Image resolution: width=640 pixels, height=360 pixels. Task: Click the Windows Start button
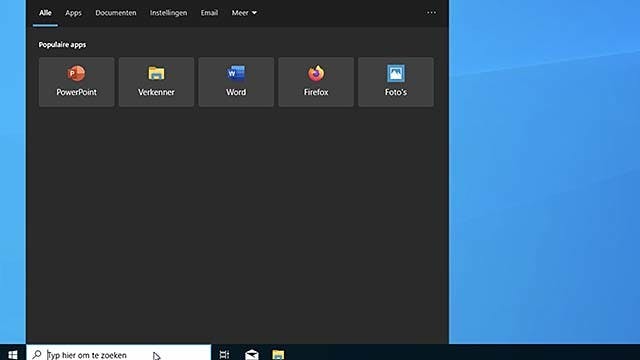coord(13,354)
